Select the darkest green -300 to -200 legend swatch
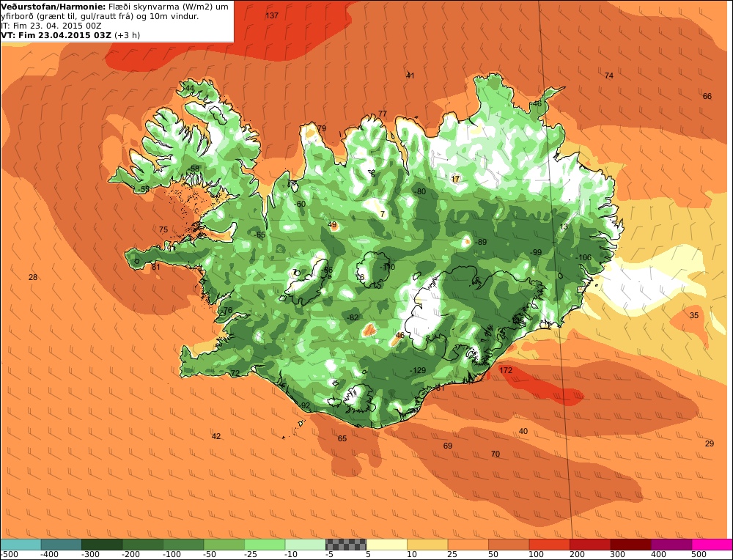 (102, 545)
